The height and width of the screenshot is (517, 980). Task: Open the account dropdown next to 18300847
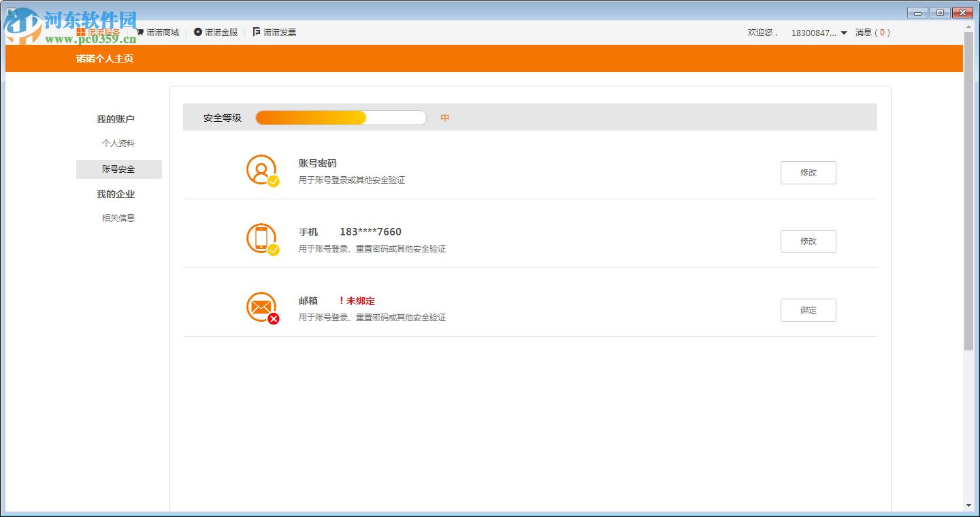[x=844, y=32]
